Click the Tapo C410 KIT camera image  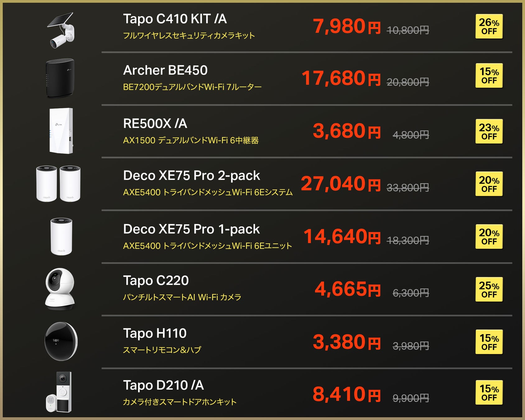61,30
